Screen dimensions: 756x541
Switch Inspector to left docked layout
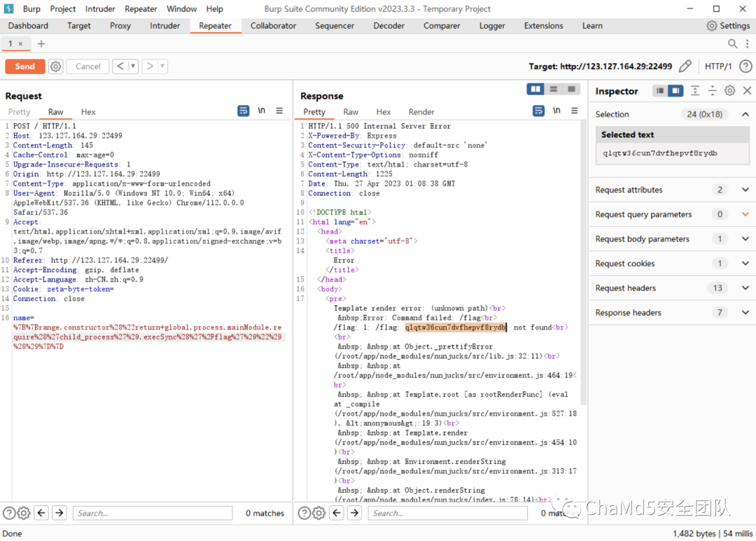click(x=660, y=91)
